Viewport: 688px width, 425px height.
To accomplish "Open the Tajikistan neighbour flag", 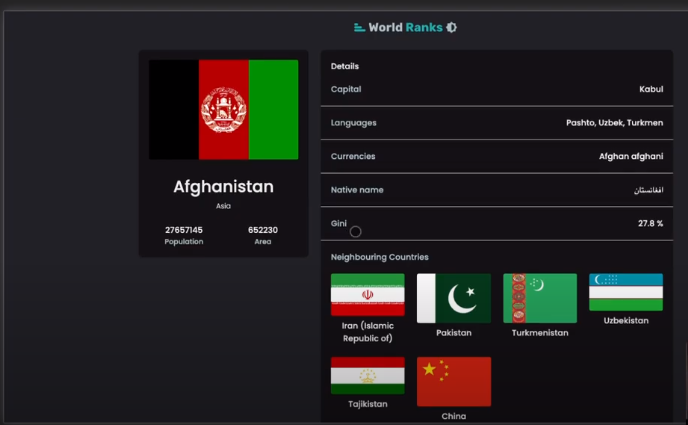I will click(x=368, y=375).
